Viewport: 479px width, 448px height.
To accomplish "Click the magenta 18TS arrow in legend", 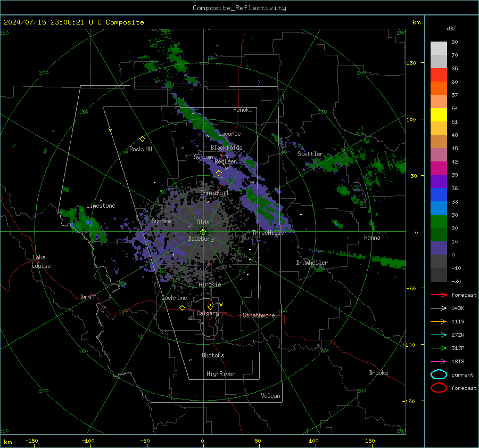I will pos(439,362).
